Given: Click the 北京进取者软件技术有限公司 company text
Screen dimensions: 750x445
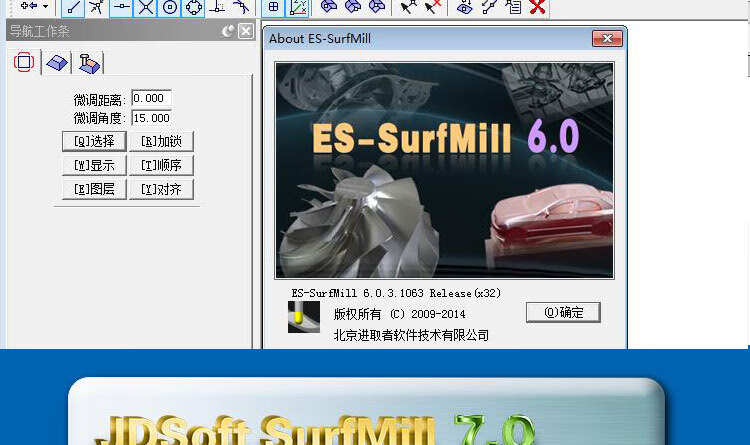Looking at the screenshot, I should coord(411,335).
